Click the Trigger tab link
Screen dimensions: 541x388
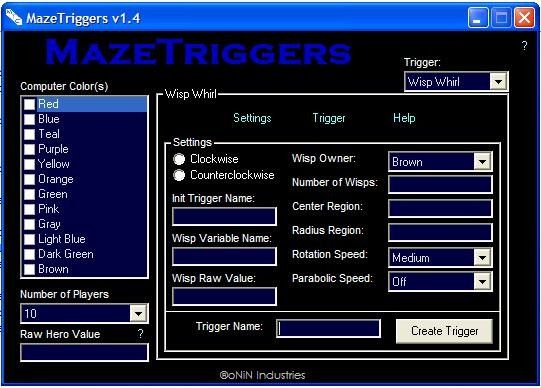coord(329,118)
